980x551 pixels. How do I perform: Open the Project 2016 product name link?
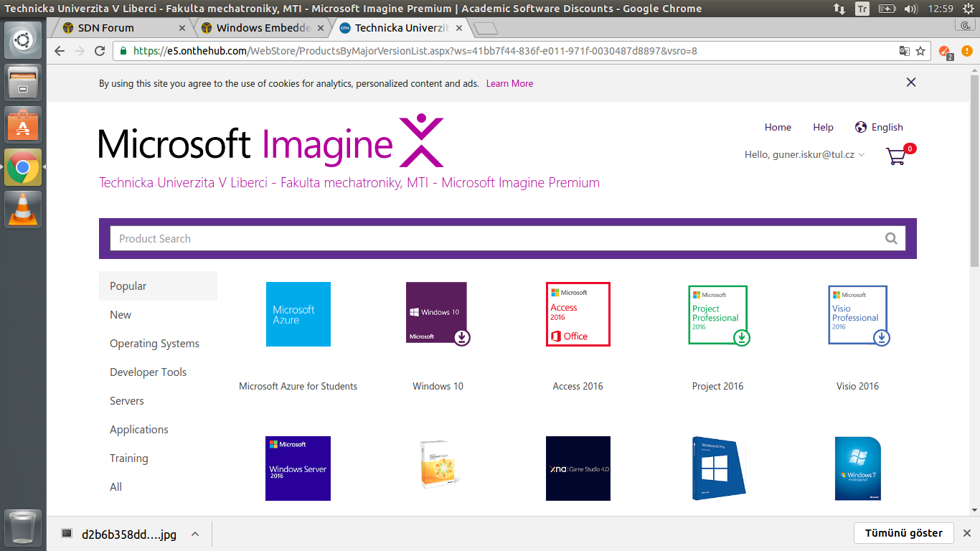(x=717, y=386)
